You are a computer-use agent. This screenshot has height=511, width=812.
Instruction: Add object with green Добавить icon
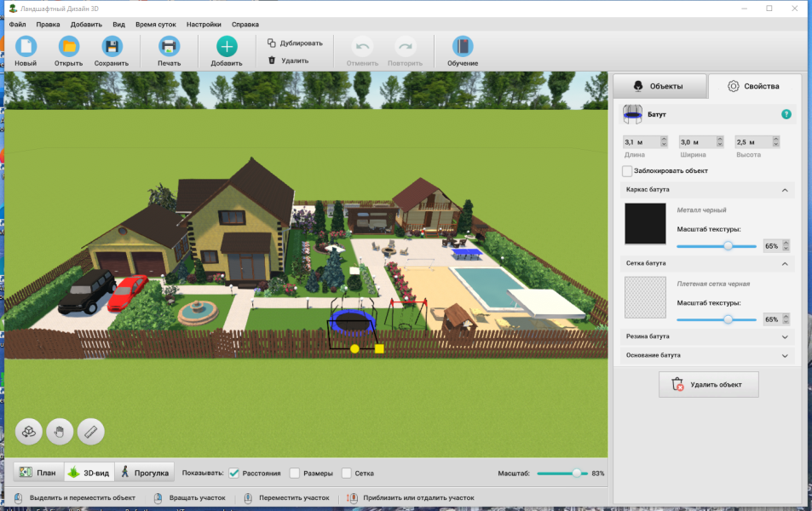point(227,47)
